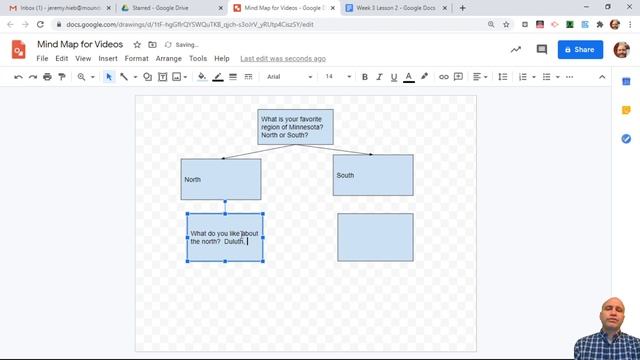Open the File menu

point(42,58)
